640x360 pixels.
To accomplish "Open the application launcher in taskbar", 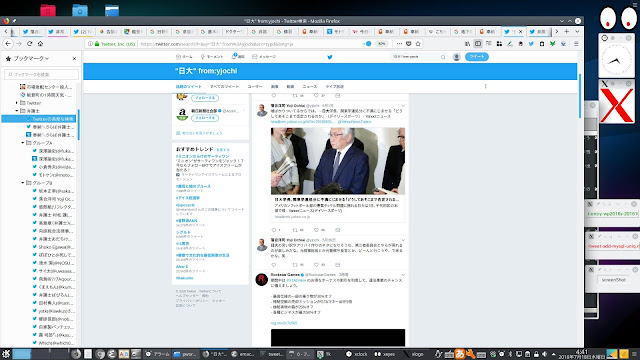I will (x=6, y=354).
